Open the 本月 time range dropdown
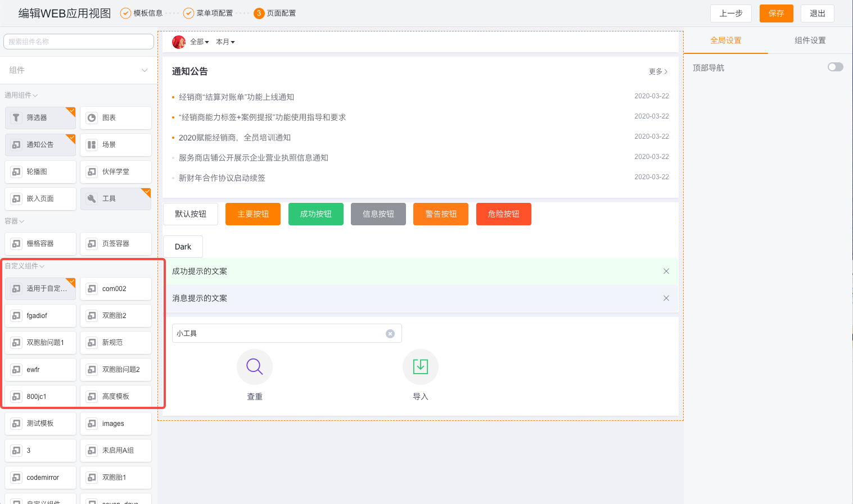853x504 pixels. click(225, 42)
